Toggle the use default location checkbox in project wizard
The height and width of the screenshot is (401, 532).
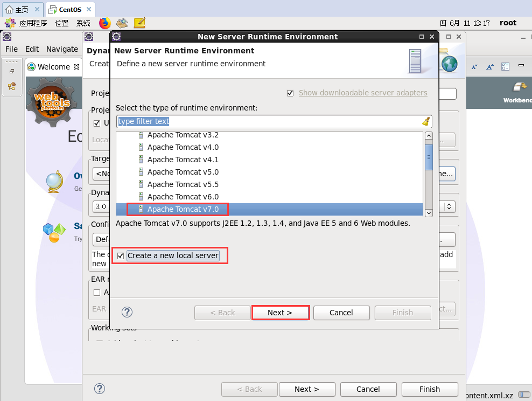pos(97,123)
